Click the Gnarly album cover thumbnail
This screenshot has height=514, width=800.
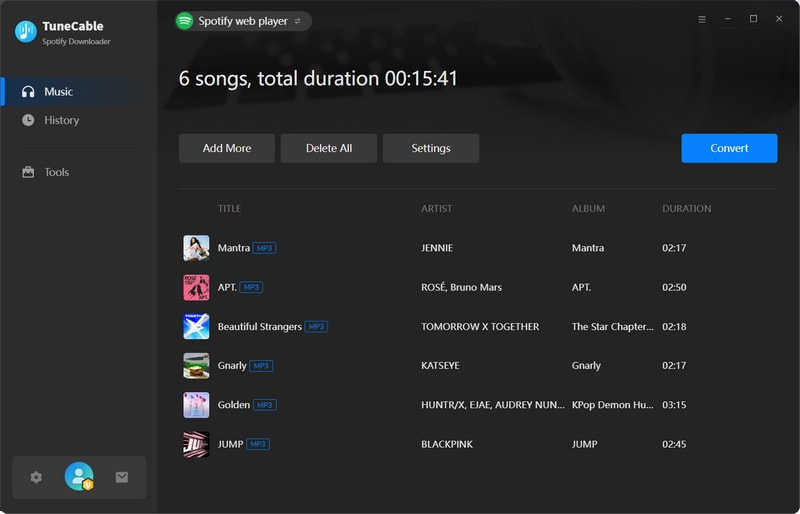tap(196, 365)
